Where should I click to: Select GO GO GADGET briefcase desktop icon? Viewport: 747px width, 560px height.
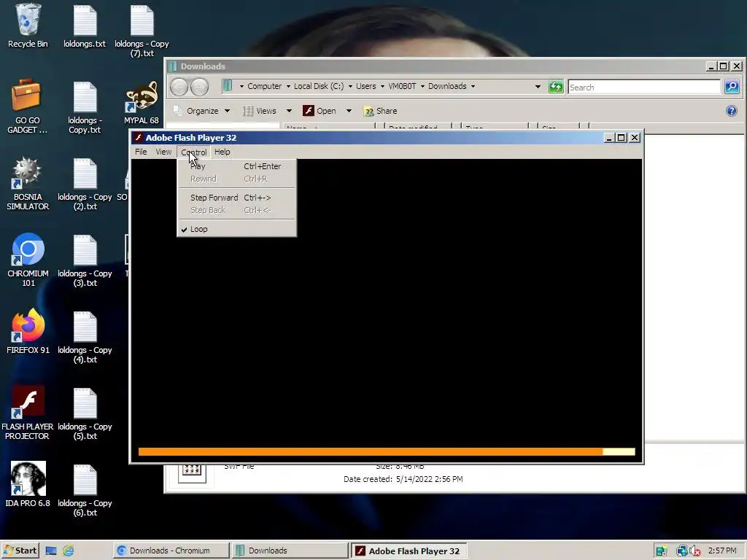pyautogui.click(x=27, y=106)
